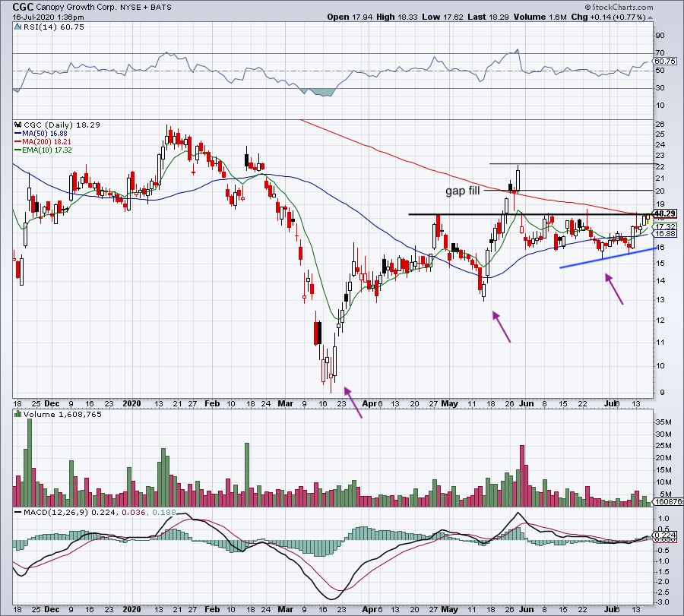Open the StockCharts.com attribution link
The width and height of the screenshot is (684, 616).
(619, 7)
